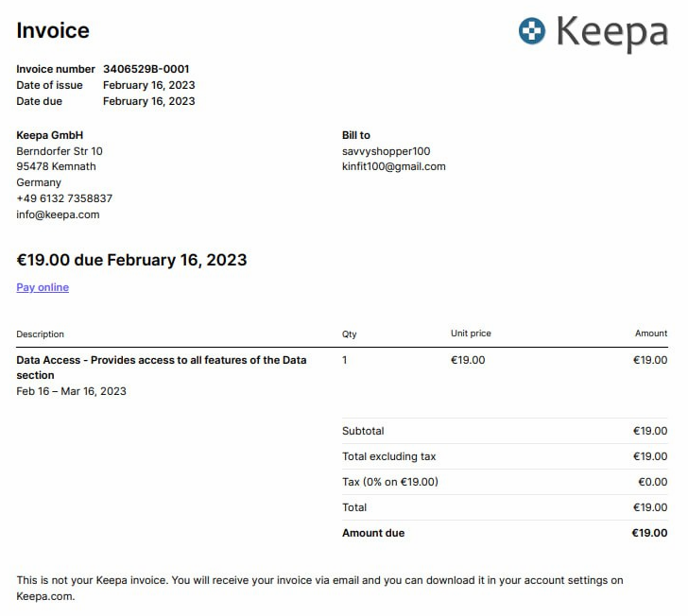Open the Pay online link
688x616 pixels.
(x=43, y=287)
